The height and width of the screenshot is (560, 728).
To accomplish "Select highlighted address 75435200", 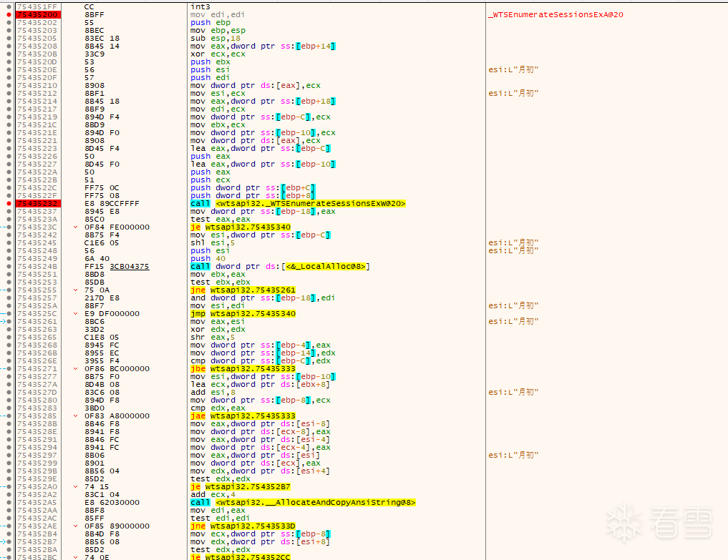I will [38, 15].
